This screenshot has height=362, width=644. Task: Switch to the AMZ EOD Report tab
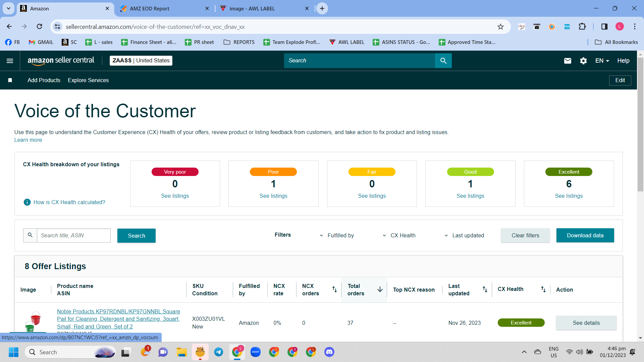tap(164, 9)
